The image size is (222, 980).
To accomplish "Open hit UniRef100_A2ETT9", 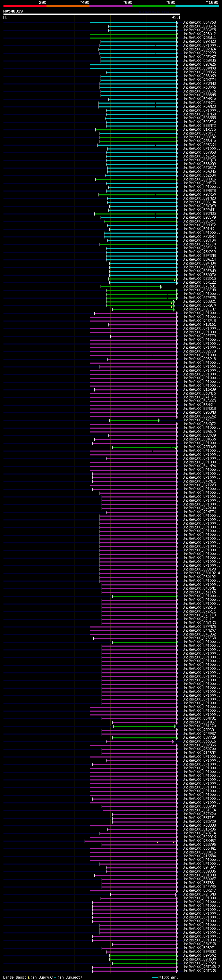I will pos(199,336).
